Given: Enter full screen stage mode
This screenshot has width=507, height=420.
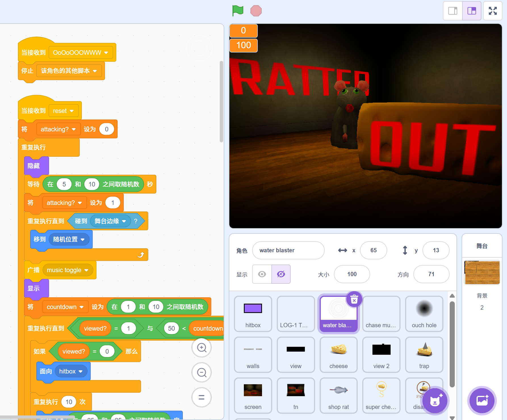Looking at the screenshot, I should coord(493,11).
